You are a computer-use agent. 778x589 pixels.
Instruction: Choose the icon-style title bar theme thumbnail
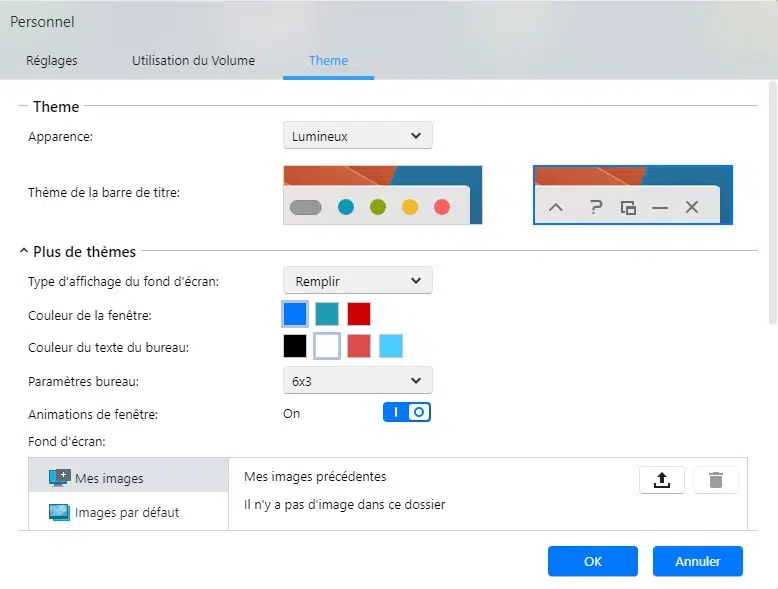pos(633,195)
